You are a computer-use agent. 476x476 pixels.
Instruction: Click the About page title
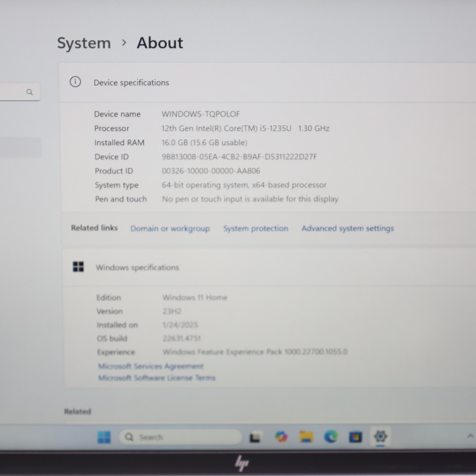160,43
